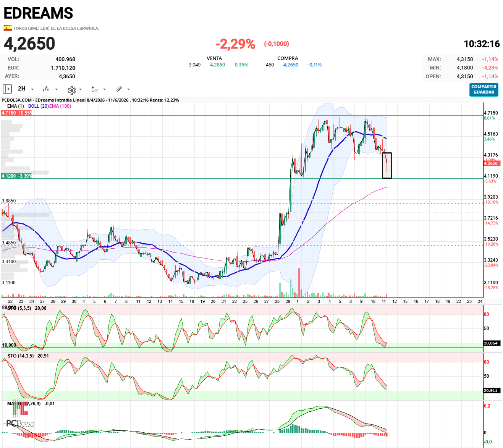The image size is (503, 448).
Task: Expand the drawing tools dropdown arrow
Action: coord(128,89)
